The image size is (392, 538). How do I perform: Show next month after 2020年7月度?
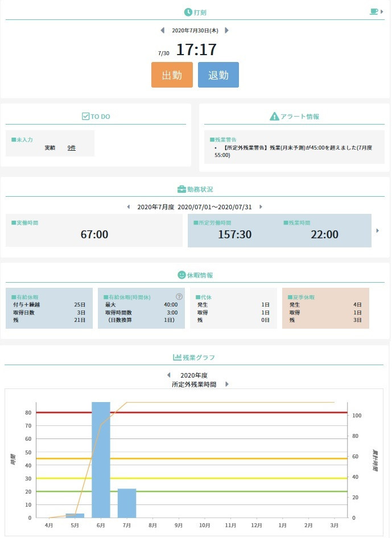[261, 207]
